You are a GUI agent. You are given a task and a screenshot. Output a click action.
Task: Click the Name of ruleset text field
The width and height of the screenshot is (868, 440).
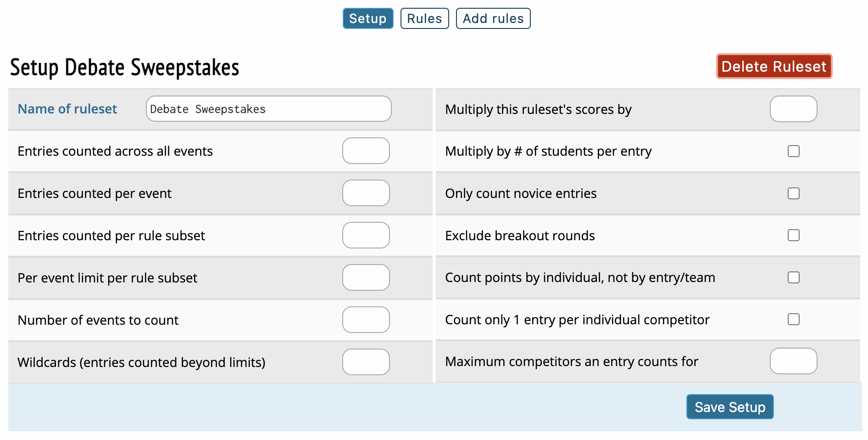point(268,109)
